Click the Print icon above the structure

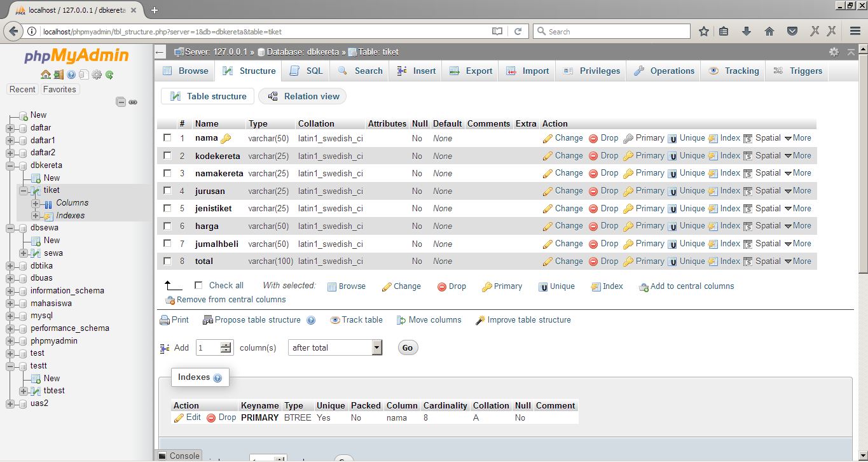click(x=174, y=319)
